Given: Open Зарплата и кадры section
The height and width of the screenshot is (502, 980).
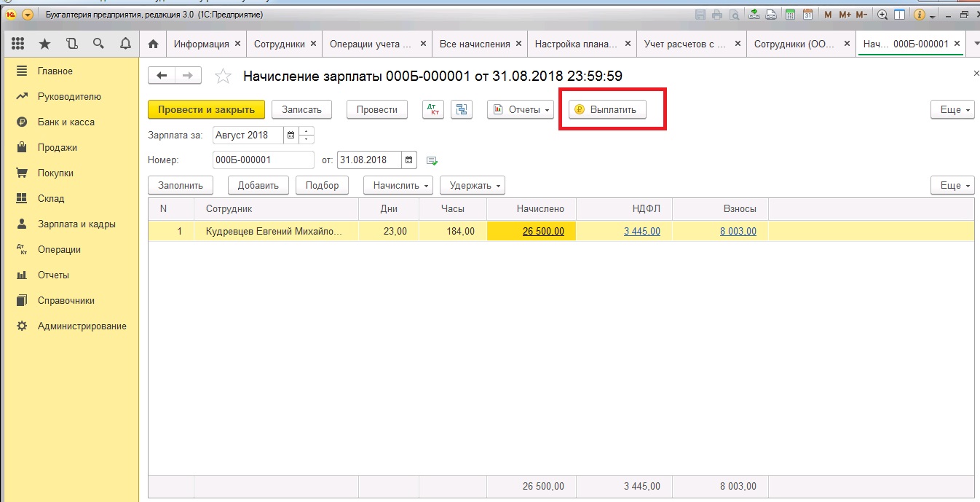Looking at the screenshot, I should (x=76, y=224).
